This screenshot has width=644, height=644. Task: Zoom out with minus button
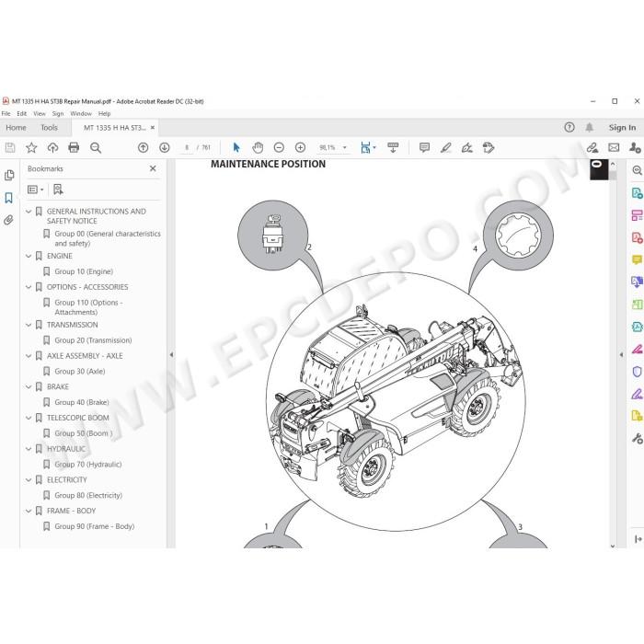[x=279, y=147]
